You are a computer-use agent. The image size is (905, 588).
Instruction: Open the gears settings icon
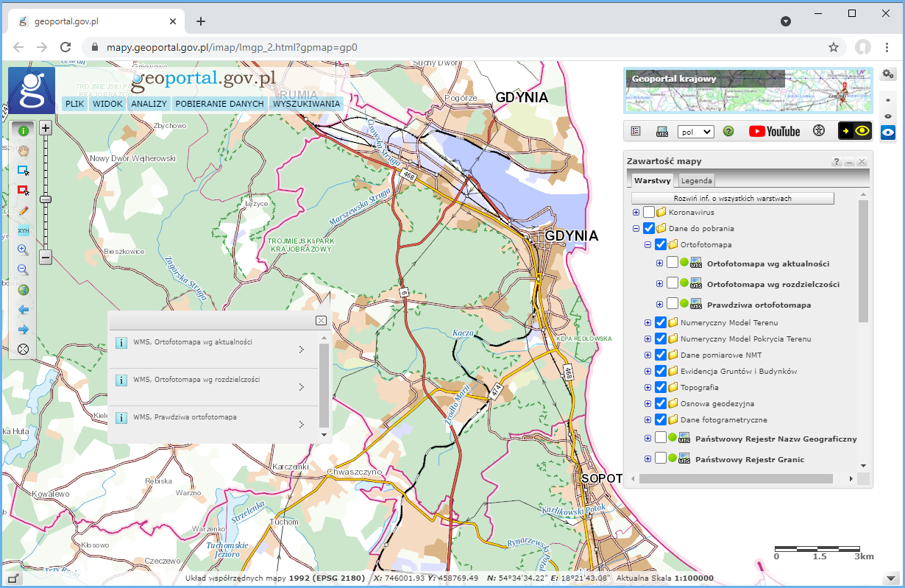click(x=888, y=74)
